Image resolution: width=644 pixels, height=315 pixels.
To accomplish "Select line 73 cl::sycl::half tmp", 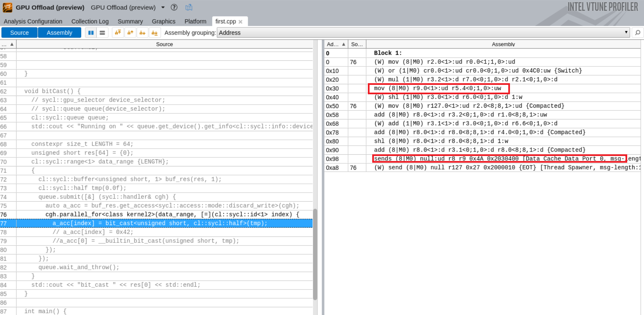I will 156,188.
